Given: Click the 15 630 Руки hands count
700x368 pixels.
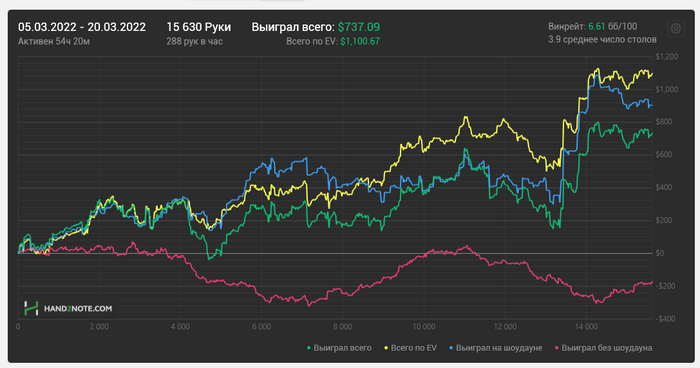Looking at the screenshot, I should click(199, 27).
